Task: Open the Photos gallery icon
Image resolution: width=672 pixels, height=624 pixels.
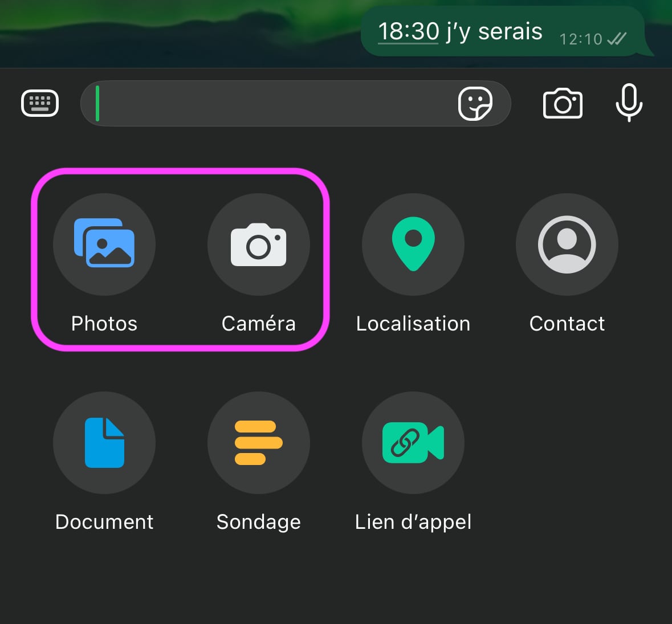Action: pos(104,244)
